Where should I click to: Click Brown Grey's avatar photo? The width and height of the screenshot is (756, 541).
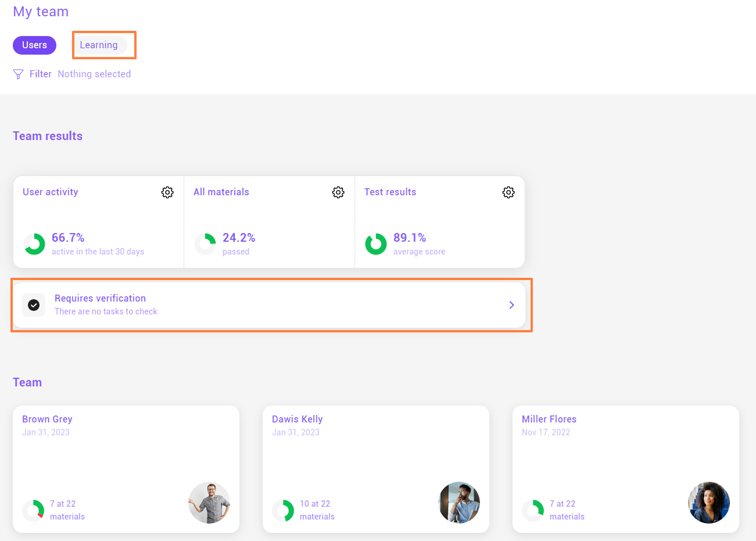click(209, 503)
